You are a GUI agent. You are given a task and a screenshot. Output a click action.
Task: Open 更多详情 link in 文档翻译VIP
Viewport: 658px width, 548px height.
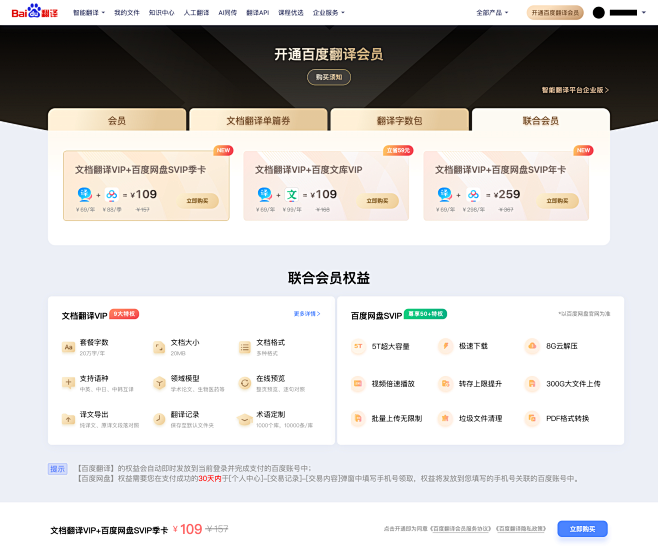(307, 313)
